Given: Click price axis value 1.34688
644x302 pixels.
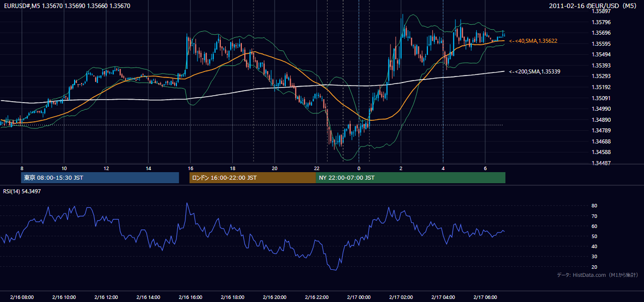Looking at the screenshot, I should (x=601, y=141).
